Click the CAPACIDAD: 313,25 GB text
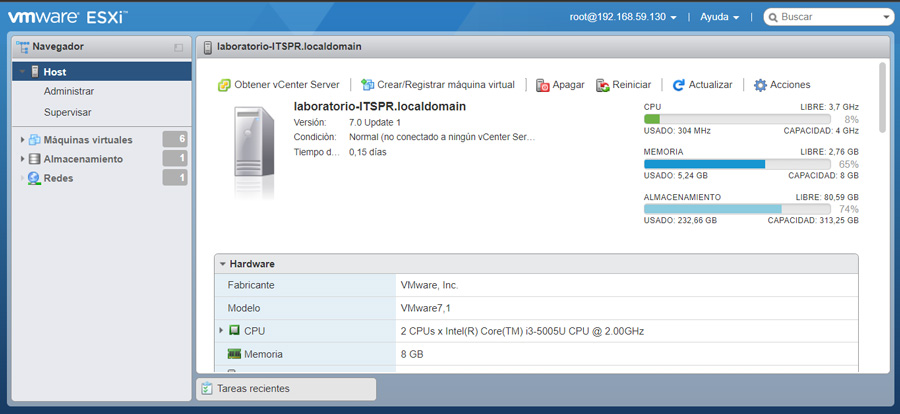The width and height of the screenshot is (900, 414). click(x=813, y=220)
